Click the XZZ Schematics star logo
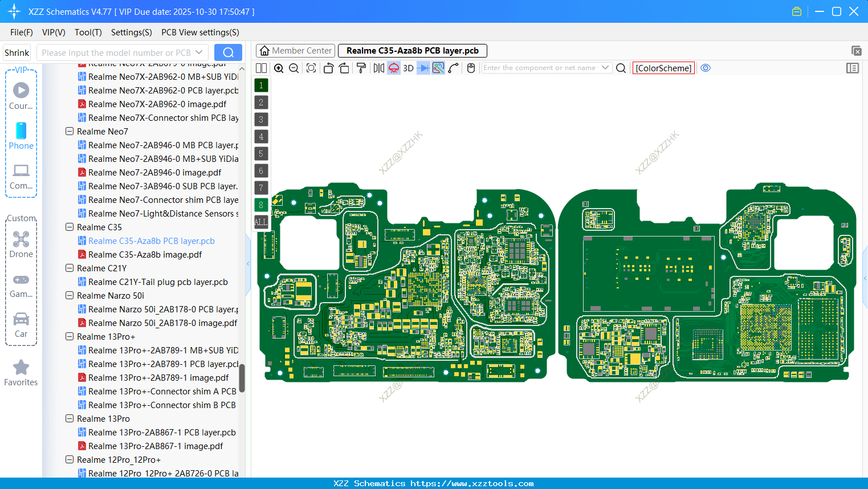The height and width of the screenshot is (489, 868). tap(14, 11)
